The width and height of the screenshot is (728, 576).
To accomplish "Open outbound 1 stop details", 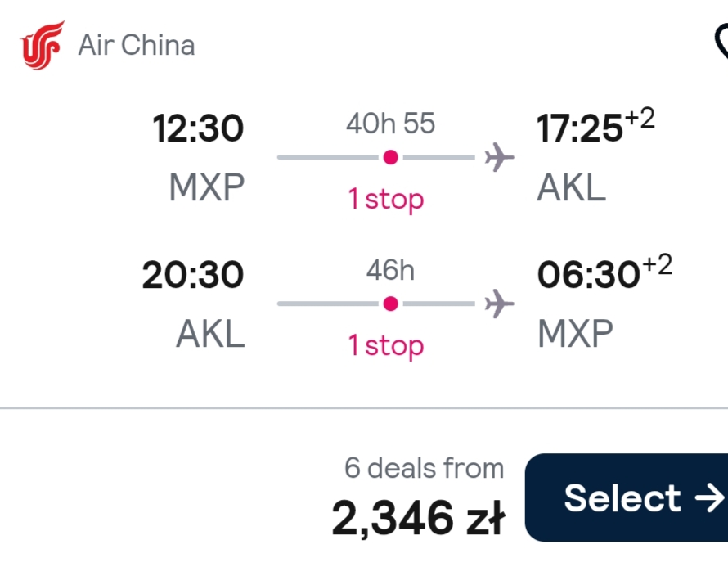I will (386, 200).
